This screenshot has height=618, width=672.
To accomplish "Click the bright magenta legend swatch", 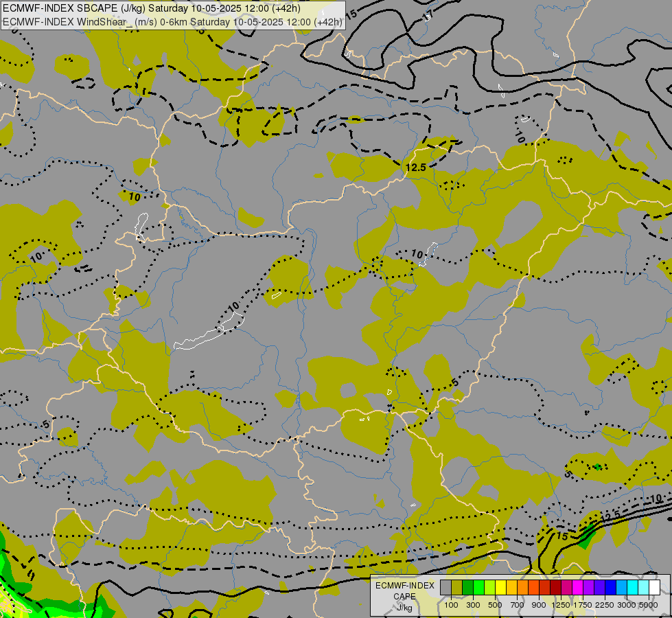I will click(578, 587).
